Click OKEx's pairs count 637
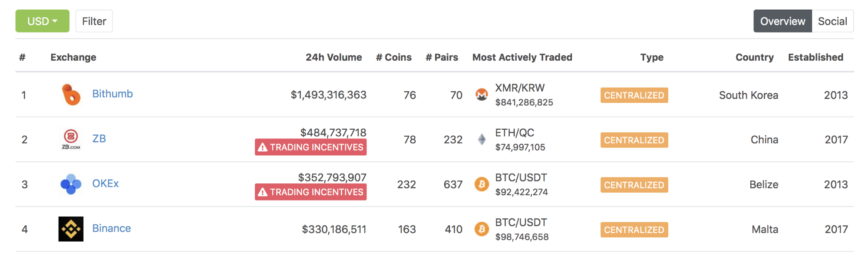 point(453,184)
